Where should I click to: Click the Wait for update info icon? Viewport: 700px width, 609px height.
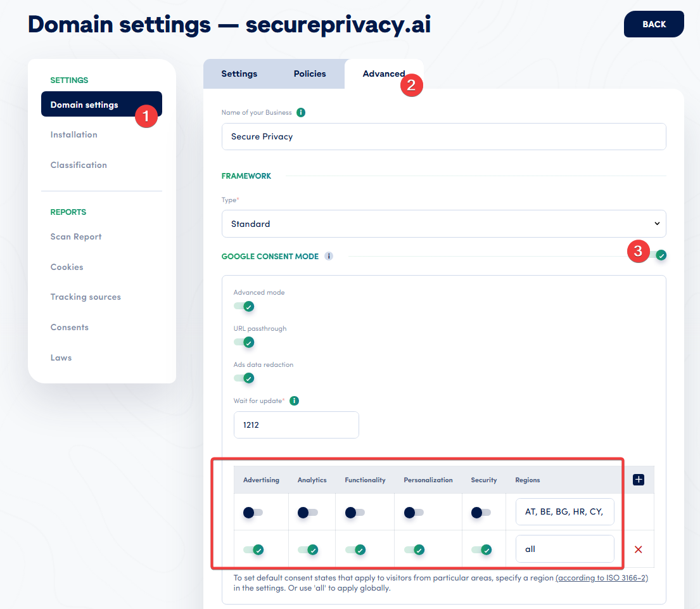(293, 401)
